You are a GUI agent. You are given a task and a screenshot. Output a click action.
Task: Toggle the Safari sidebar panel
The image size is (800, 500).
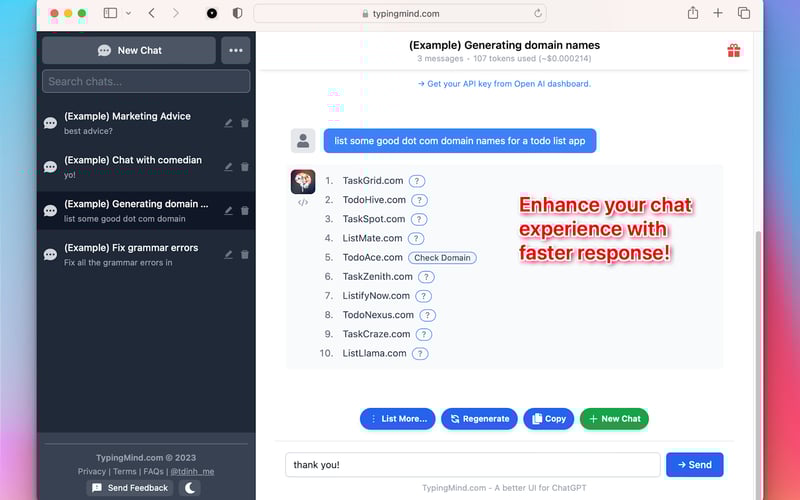(110, 13)
